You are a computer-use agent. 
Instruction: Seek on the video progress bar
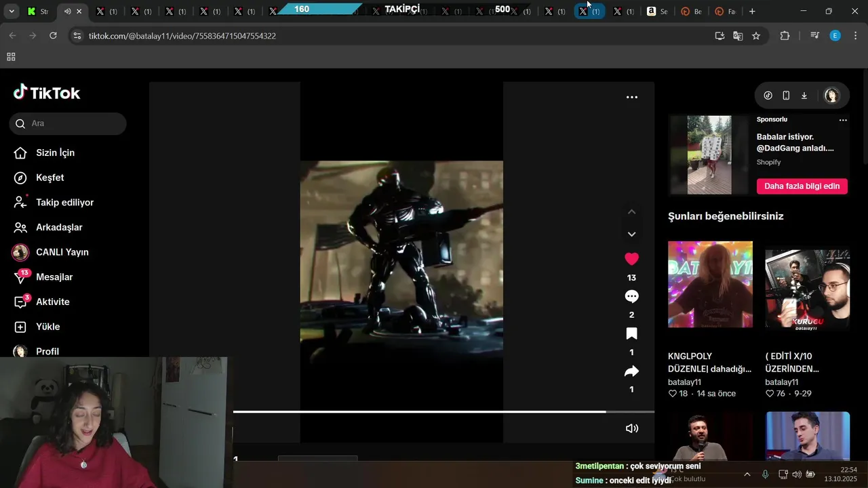click(x=443, y=411)
